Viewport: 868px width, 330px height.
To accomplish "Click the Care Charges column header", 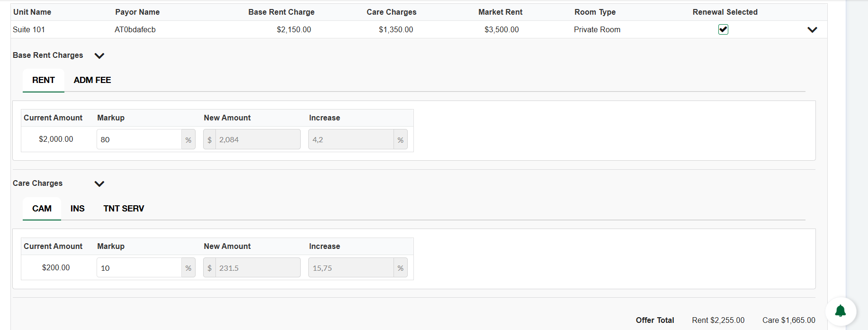I will point(392,12).
